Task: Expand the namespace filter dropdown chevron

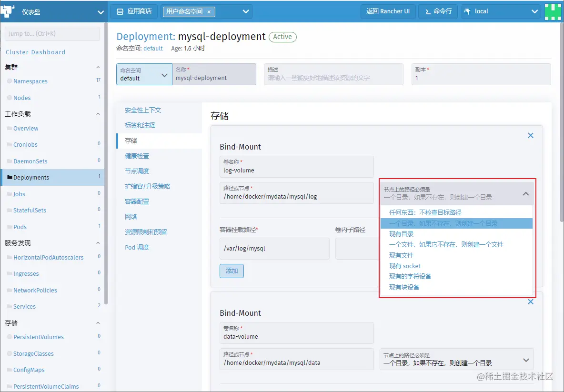Action: 246,11
